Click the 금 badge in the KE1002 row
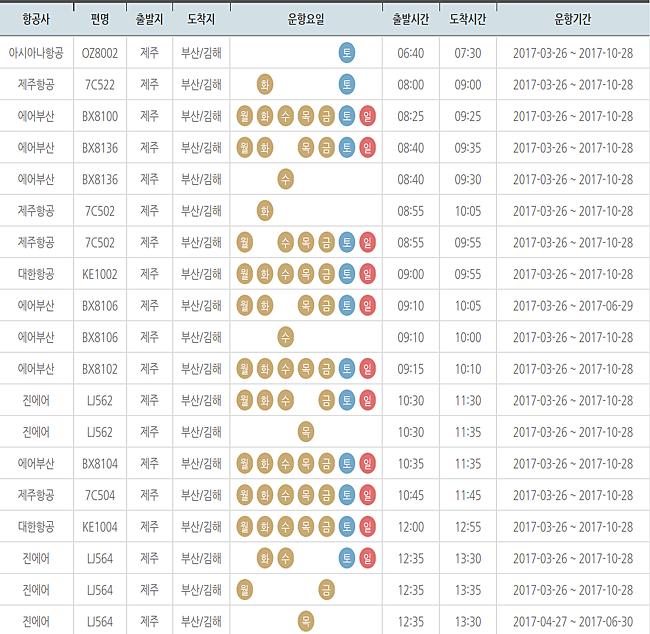Screen dimensions: 650x634 pos(326,274)
